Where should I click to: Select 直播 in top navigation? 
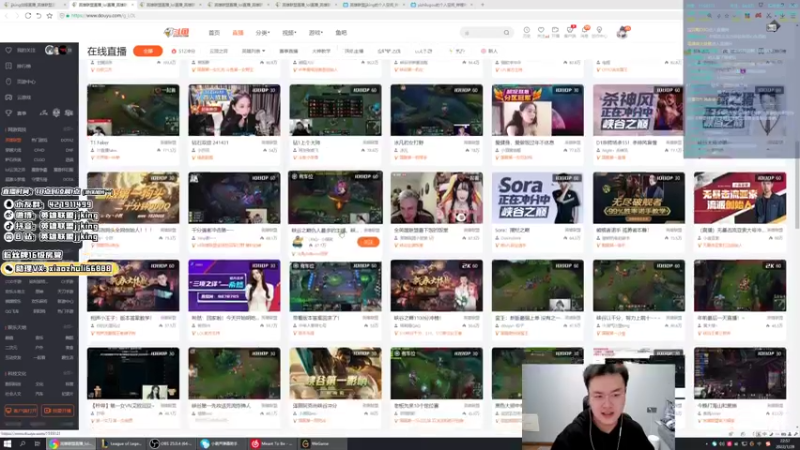[238, 33]
